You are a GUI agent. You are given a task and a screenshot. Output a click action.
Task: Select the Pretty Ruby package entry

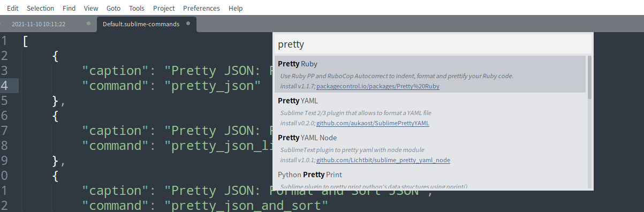pos(430,74)
